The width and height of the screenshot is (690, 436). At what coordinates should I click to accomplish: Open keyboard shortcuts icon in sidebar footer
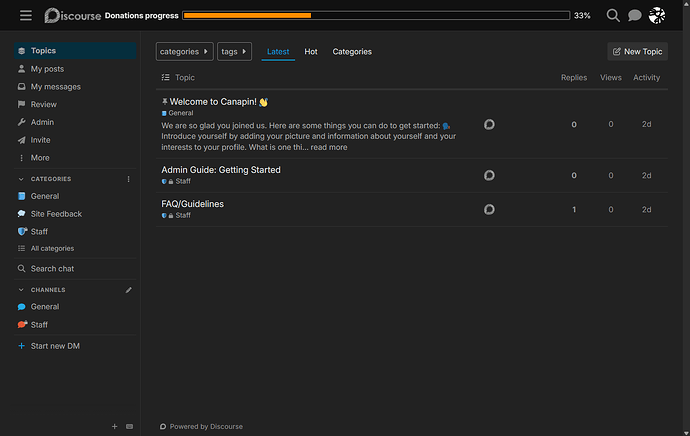point(129,426)
